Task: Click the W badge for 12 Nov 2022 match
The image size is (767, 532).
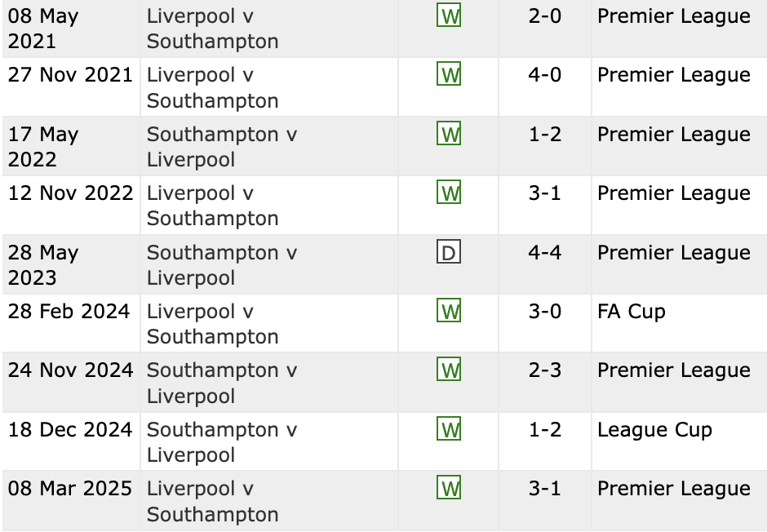Action: tap(449, 193)
